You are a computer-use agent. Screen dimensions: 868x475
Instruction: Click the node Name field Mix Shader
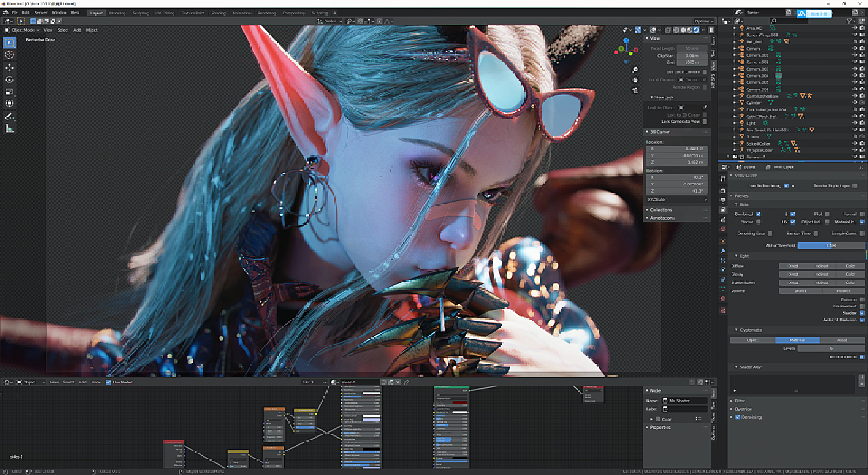point(684,400)
